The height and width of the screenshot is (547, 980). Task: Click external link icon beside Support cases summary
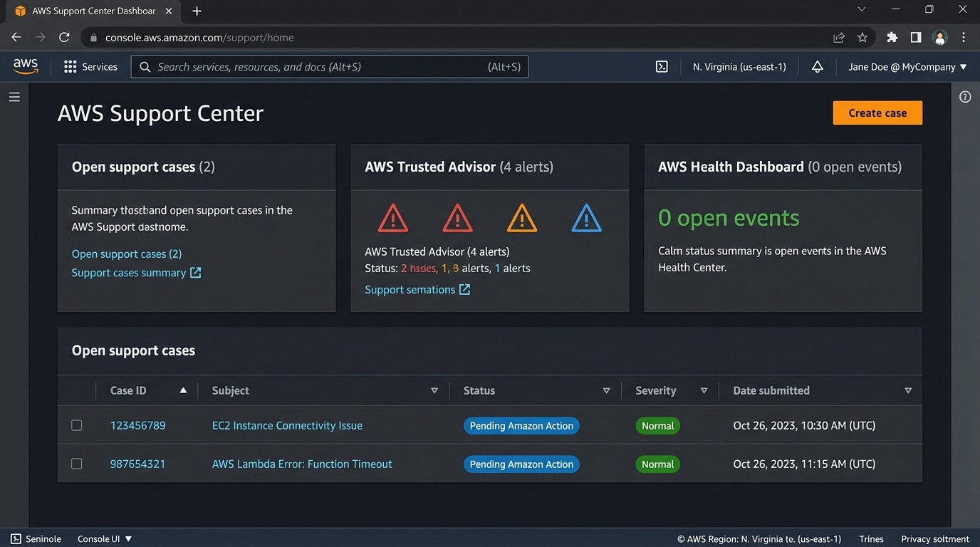click(x=195, y=273)
